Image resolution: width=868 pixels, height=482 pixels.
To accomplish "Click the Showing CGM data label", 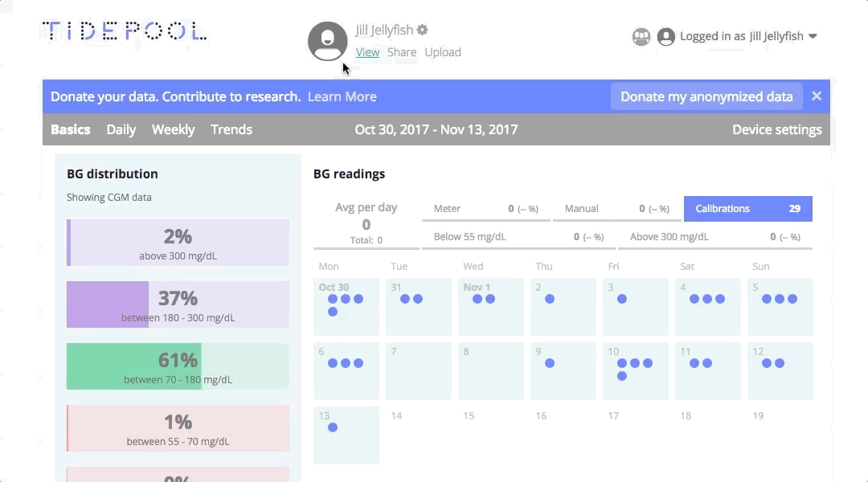I will 109,197.
